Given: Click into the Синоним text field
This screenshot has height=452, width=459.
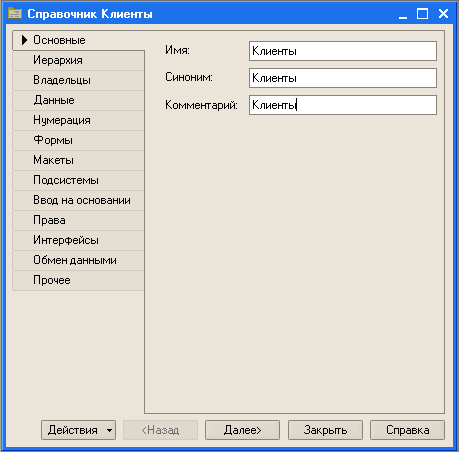Looking at the screenshot, I should pyautogui.click(x=343, y=78).
